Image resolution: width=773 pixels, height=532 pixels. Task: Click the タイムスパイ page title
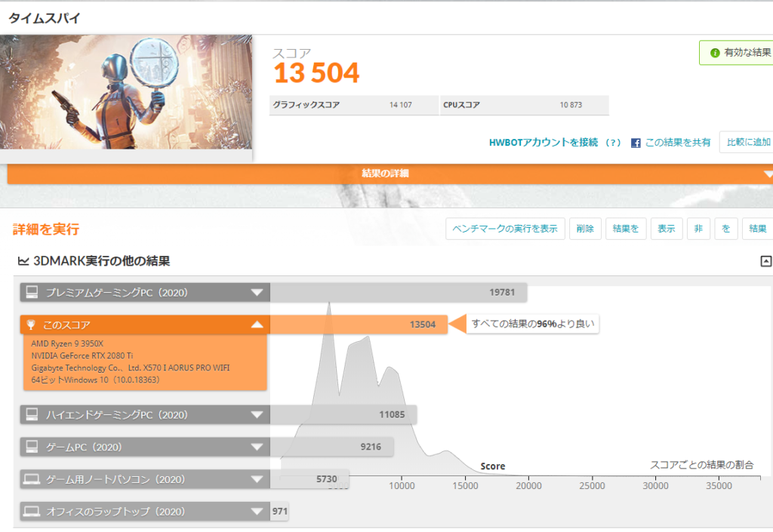click(x=45, y=18)
